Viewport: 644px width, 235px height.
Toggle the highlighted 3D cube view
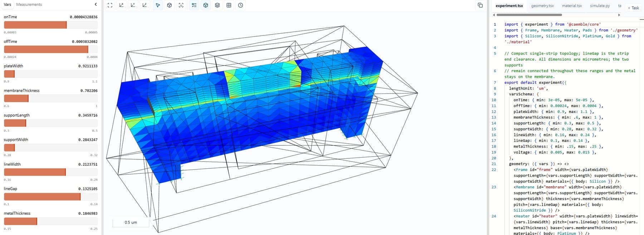click(x=206, y=5)
